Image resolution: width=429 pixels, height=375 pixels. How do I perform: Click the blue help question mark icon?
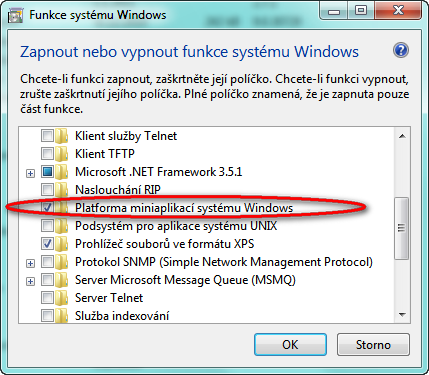point(401,51)
